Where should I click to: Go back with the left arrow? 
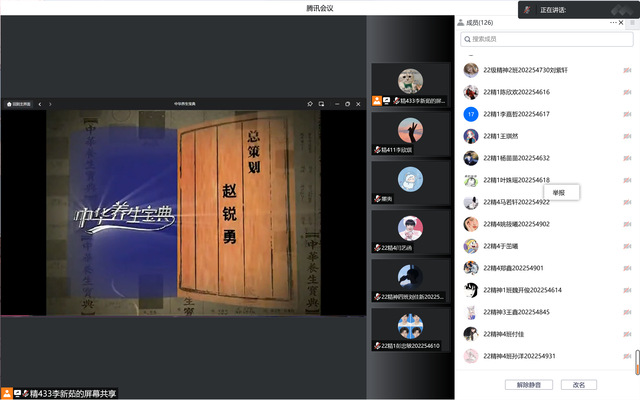[39, 104]
